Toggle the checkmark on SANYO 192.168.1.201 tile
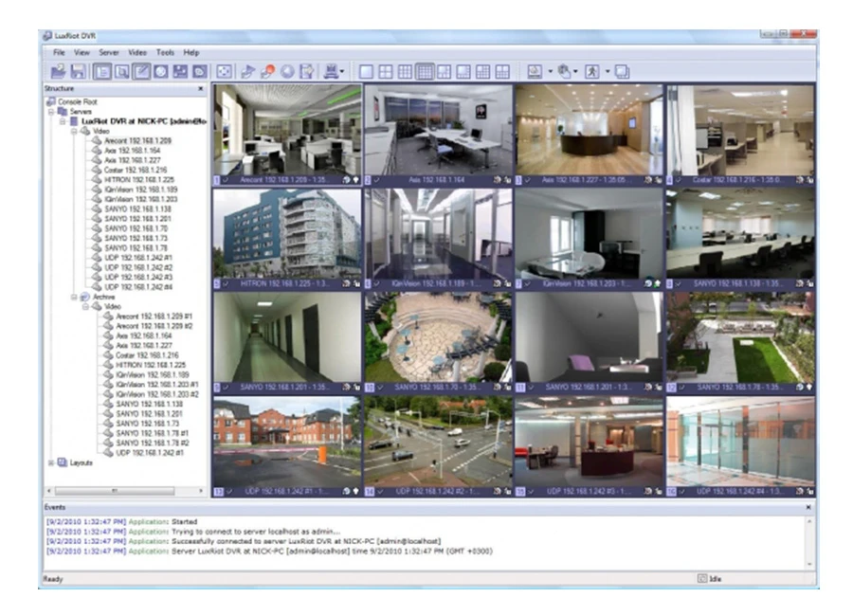This screenshot has width=853, height=616. coord(226,387)
